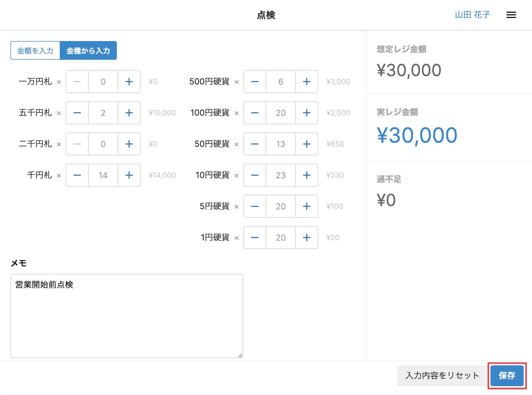Click the 保存 button

pyautogui.click(x=507, y=376)
